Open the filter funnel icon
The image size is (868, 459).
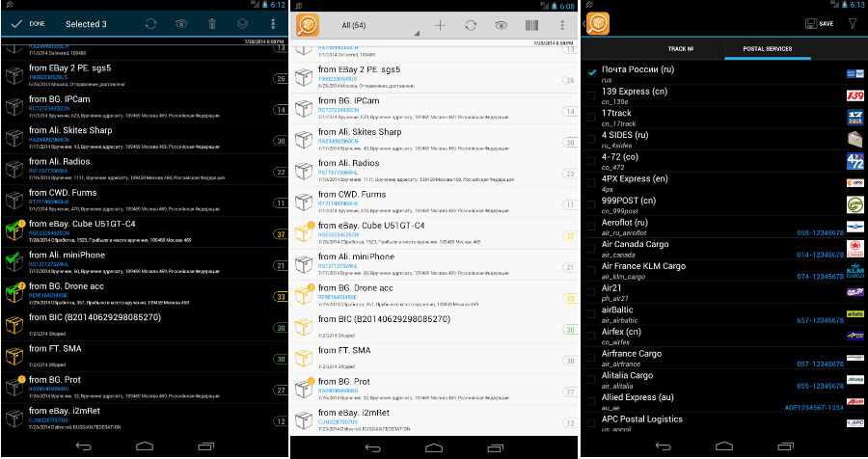click(x=852, y=23)
